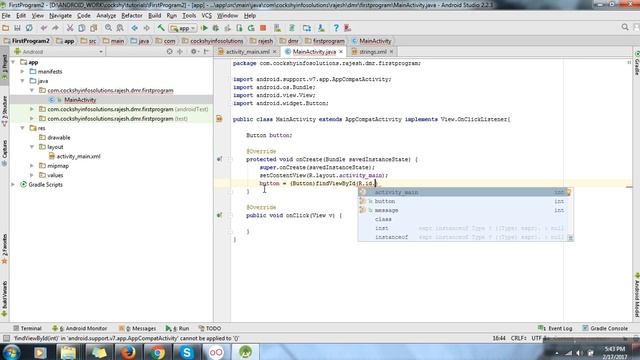Open the Navigate menu

[x=60, y=16]
